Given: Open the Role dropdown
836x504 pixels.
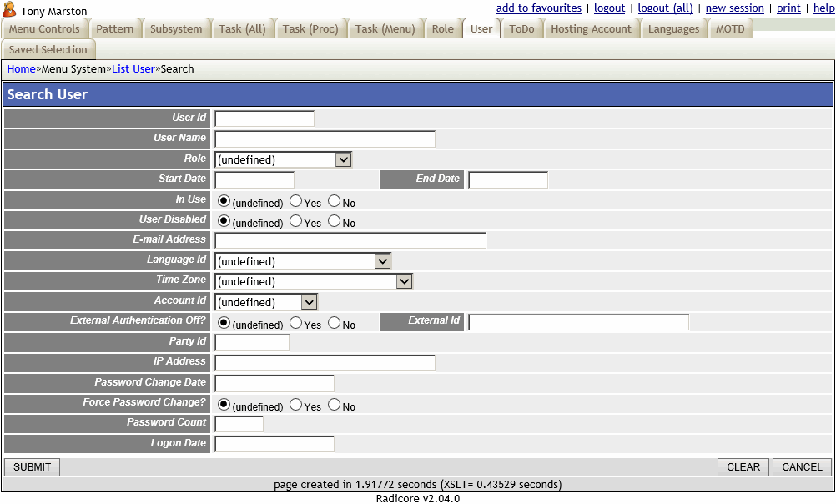Looking at the screenshot, I should 344,159.
